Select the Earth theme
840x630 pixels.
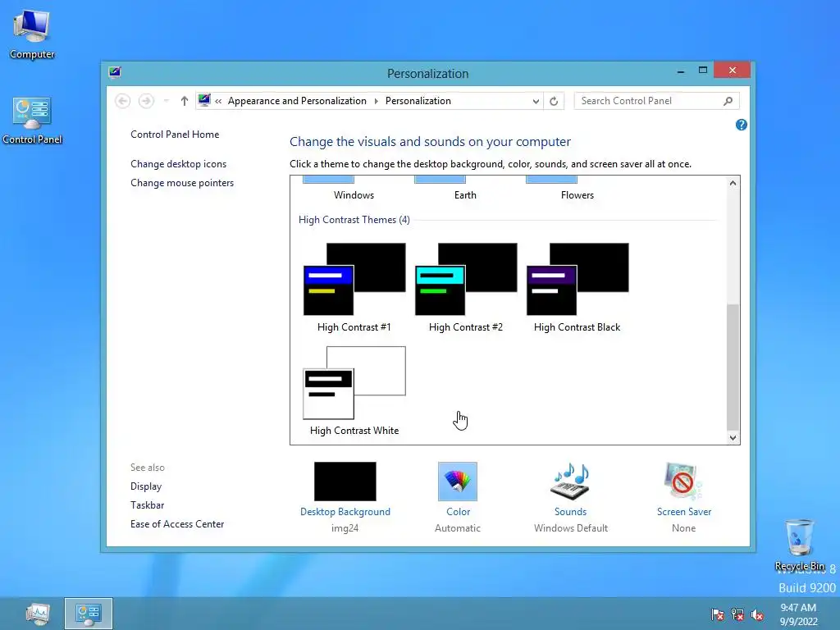tap(465, 189)
